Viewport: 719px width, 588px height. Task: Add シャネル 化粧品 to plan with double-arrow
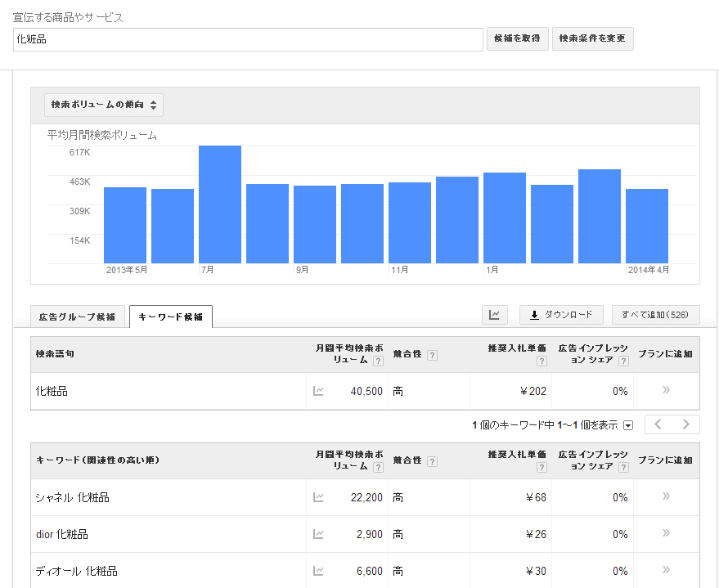tap(667, 496)
